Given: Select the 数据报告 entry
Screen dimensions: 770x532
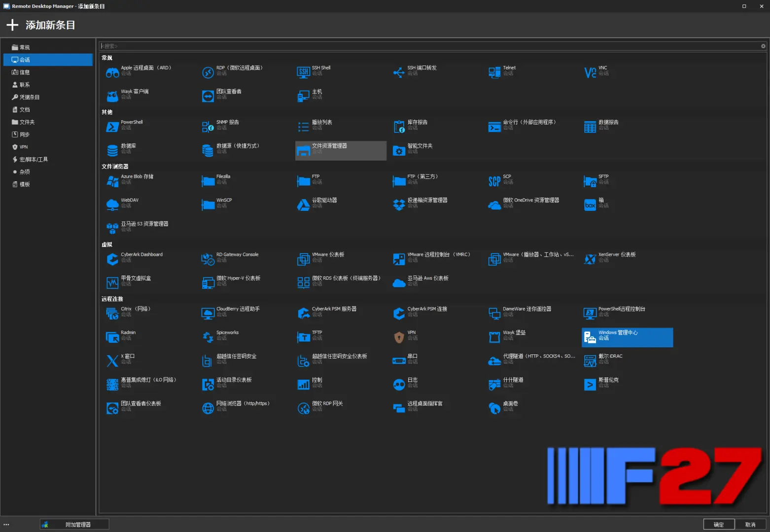Looking at the screenshot, I should click(628, 127).
